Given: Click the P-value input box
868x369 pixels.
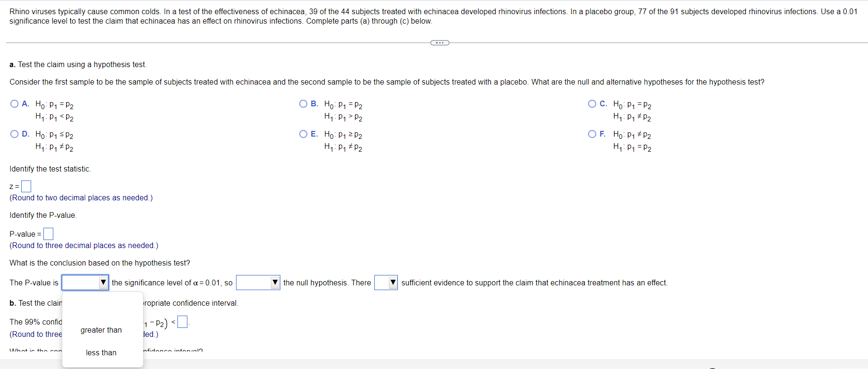Looking at the screenshot, I should [48, 234].
